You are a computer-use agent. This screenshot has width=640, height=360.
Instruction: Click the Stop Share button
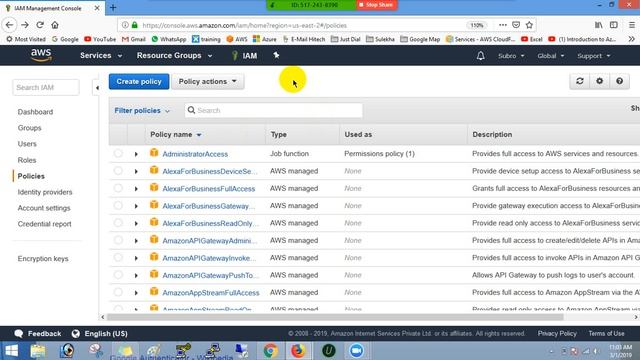(376, 5)
